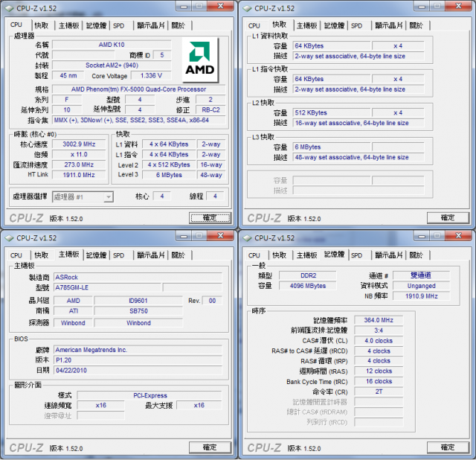
Task: Click the PCI-Express graphic interface field
Action: coord(149,395)
